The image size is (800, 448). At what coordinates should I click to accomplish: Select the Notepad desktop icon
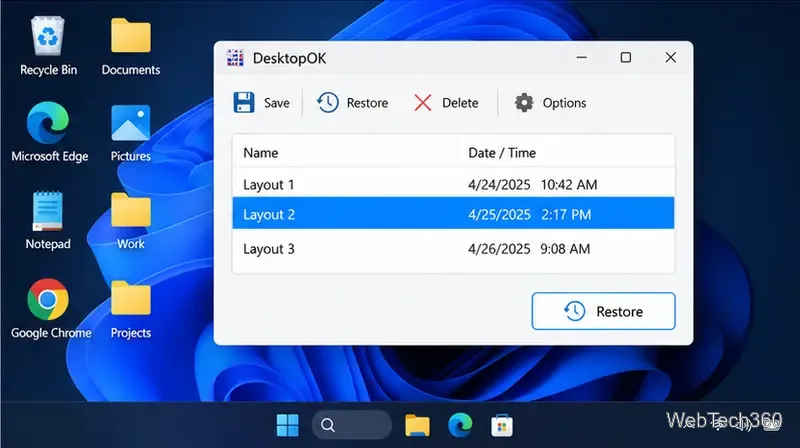click(x=48, y=211)
